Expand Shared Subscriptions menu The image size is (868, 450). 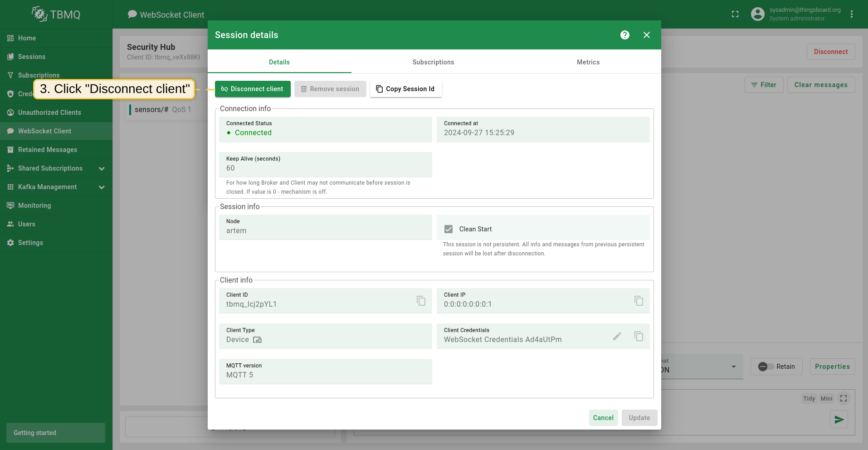[102, 169]
